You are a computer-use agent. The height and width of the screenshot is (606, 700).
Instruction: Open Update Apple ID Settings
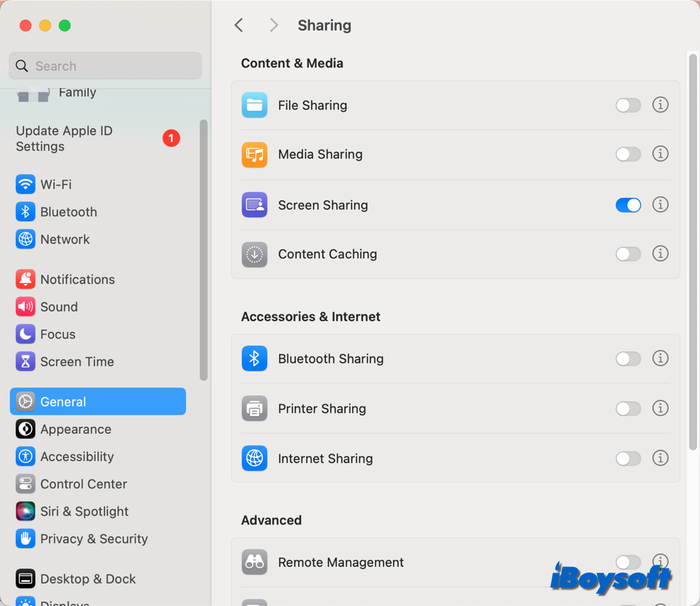pyautogui.click(x=64, y=139)
